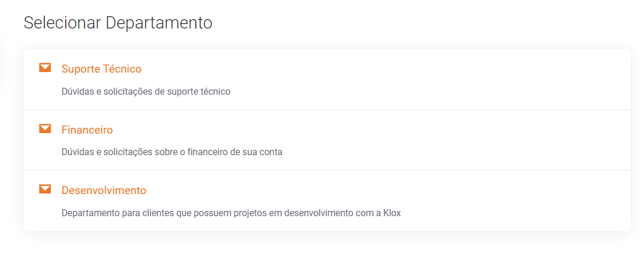Click the envelope icon beside Suporte Técnico
This screenshot has height=276, width=644.
(x=45, y=68)
